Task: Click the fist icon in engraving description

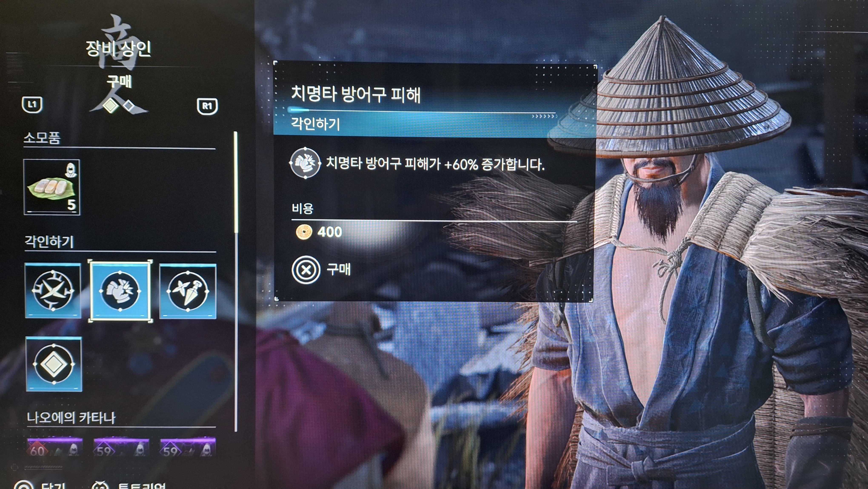Action: tap(305, 163)
